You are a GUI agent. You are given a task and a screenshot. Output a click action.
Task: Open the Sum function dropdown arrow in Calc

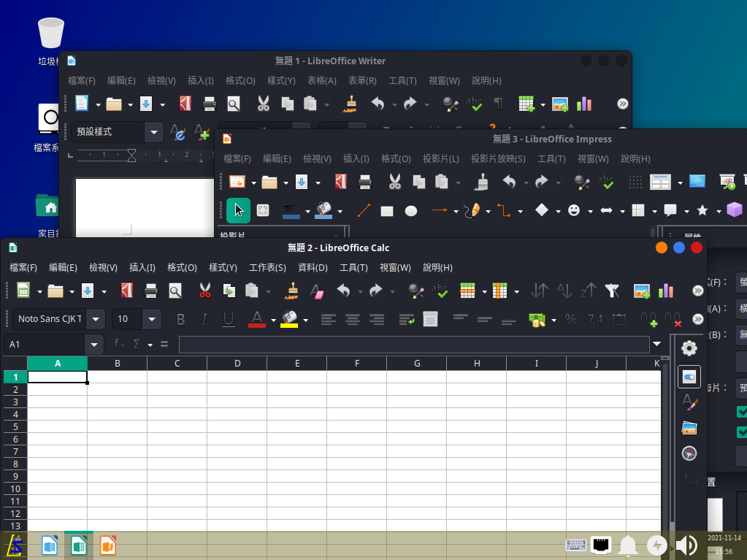click(x=150, y=345)
